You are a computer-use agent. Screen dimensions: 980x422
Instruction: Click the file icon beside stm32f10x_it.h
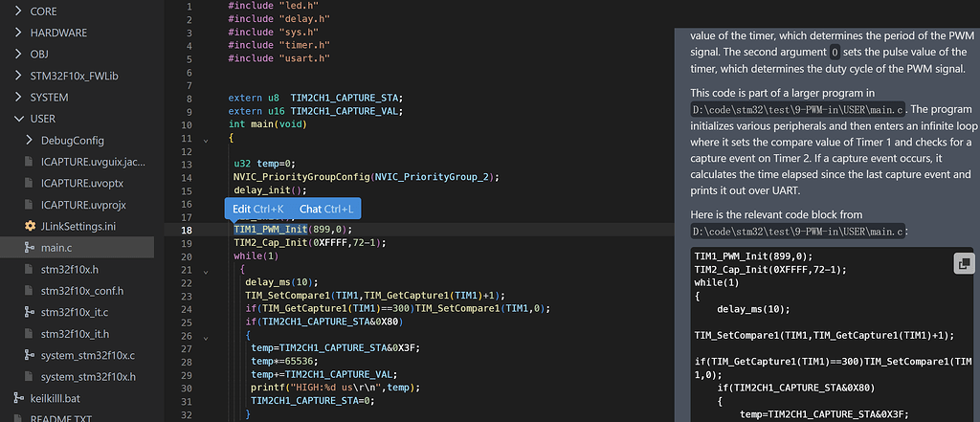point(30,334)
